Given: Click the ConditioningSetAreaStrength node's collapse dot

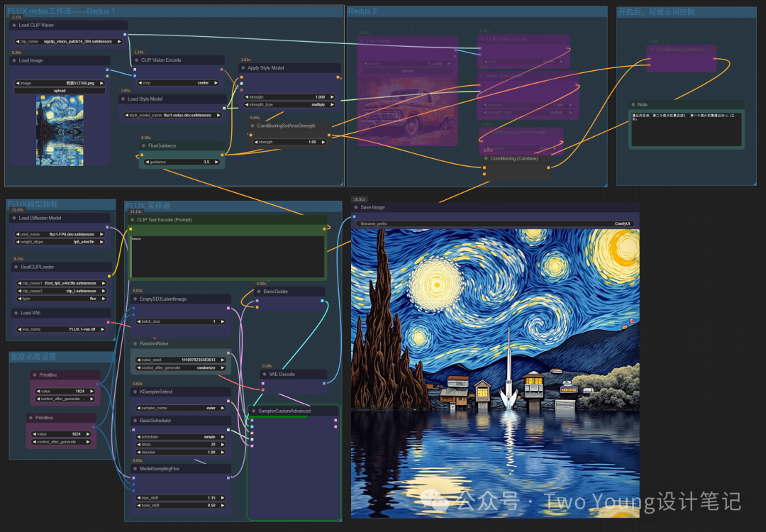Looking at the screenshot, I should coord(252,126).
